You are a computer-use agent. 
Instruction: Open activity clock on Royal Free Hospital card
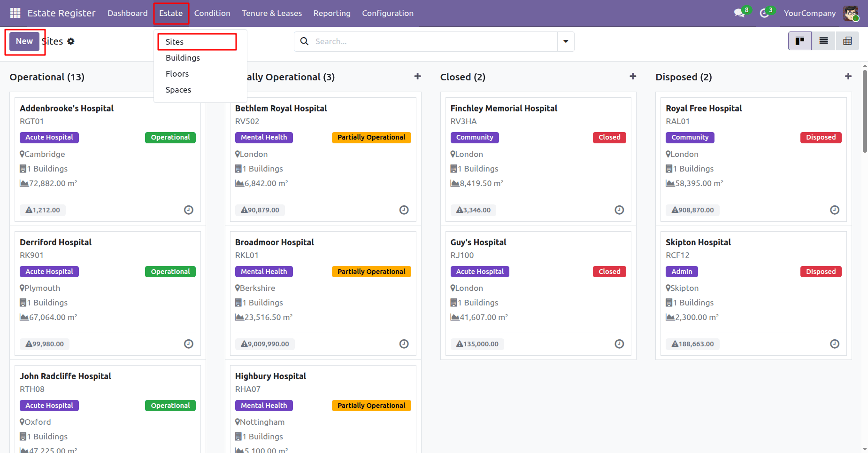click(x=835, y=210)
